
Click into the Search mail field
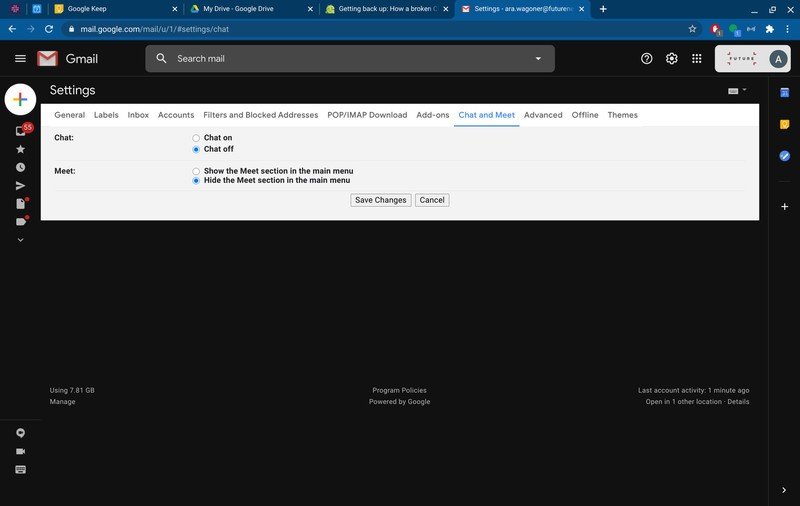tap(350, 59)
